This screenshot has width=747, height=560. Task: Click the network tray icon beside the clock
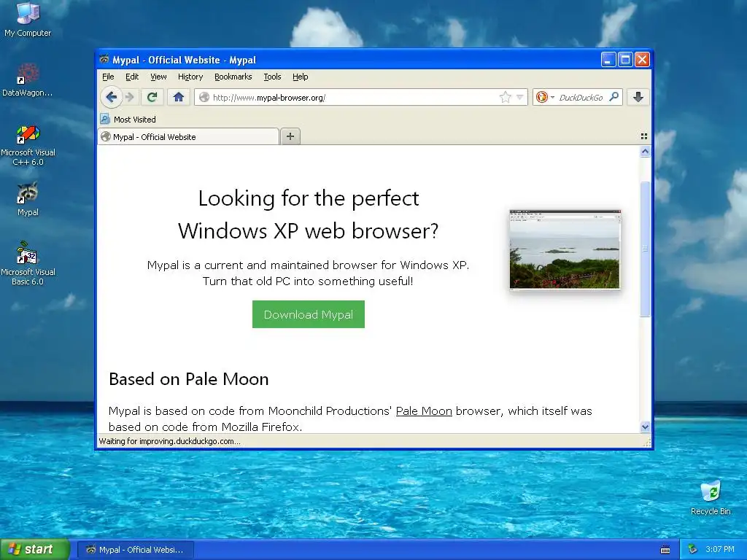pos(693,549)
